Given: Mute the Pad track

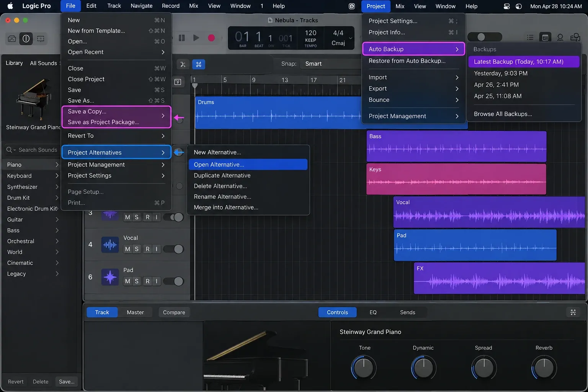Looking at the screenshot, I should (x=127, y=281).
